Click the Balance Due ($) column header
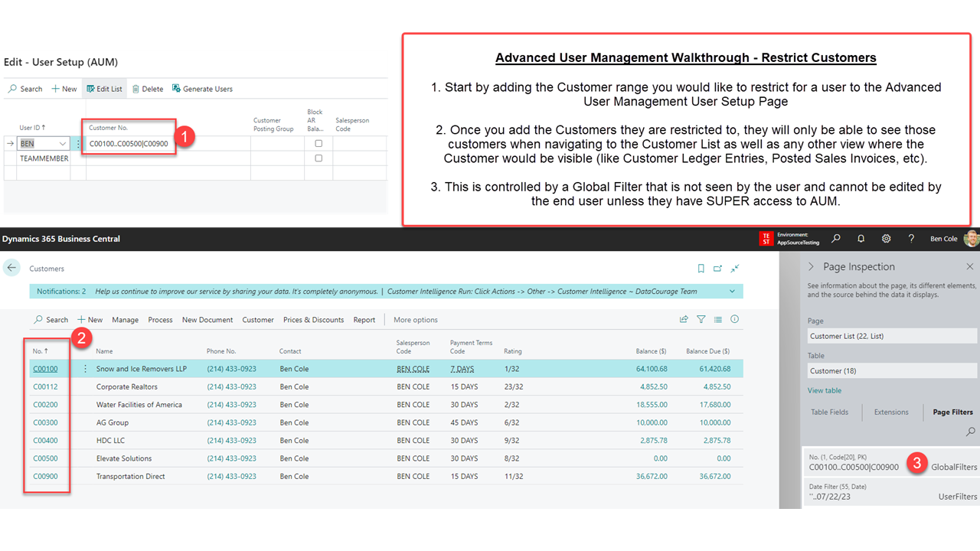 point(707,351)
